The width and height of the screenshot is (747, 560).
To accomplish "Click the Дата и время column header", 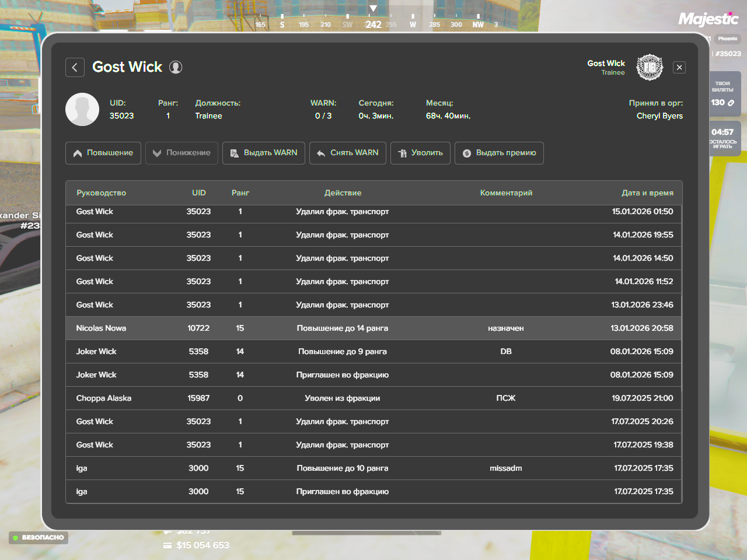I will (647, 193).
